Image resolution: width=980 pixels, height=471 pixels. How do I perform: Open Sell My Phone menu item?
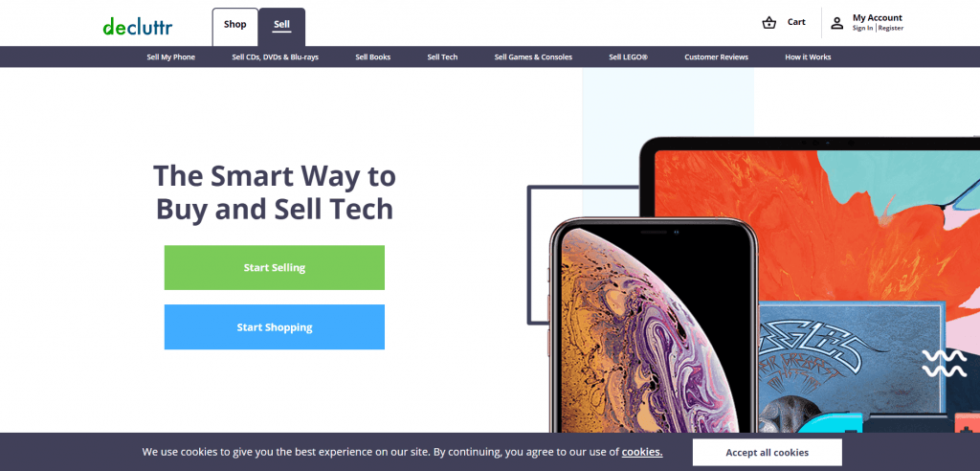[x=170, y=56]
